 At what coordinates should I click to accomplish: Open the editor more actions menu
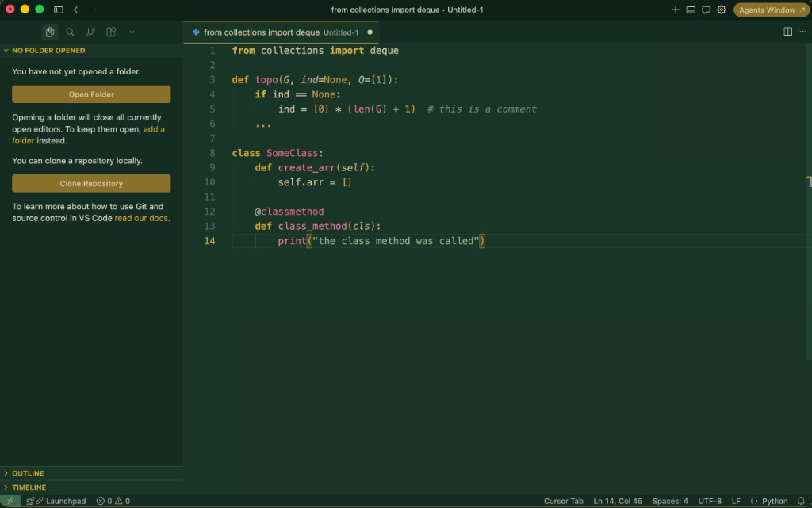pos(802,32)
